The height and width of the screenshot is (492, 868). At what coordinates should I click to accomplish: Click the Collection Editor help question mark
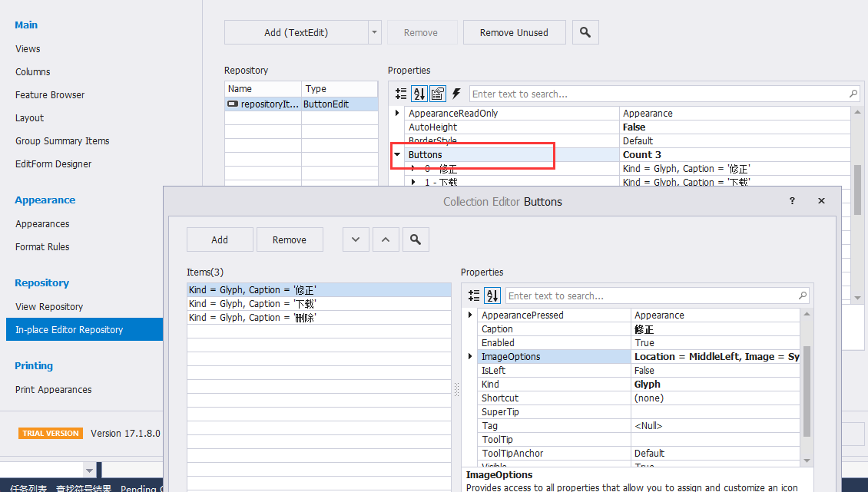792,201
